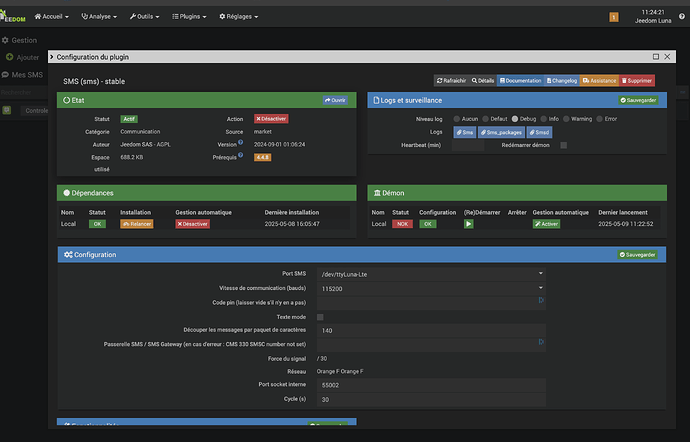Click the 4.4.8 prerequisite badge
690x442 pixels.
point(262,157)
